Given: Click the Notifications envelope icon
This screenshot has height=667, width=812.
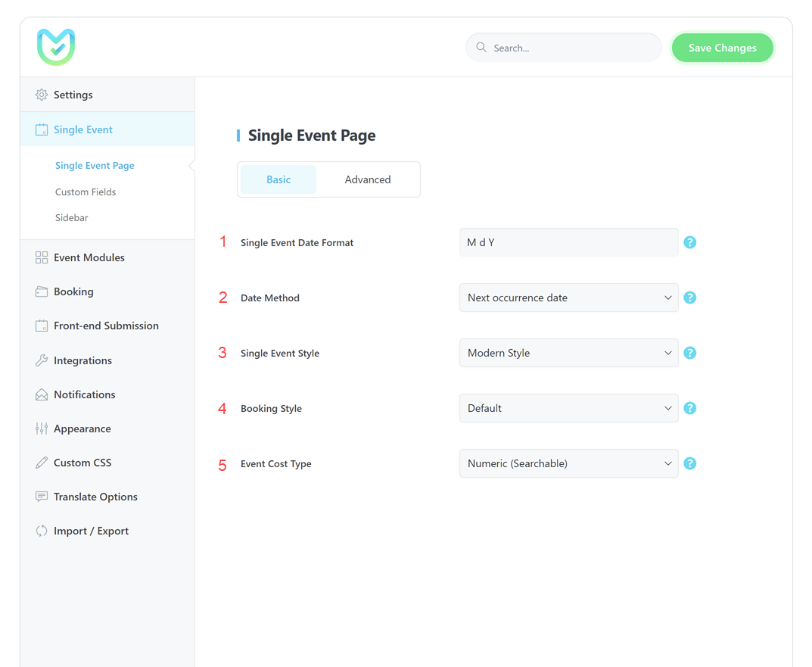Looking at the screenshot, I should 42,394.
